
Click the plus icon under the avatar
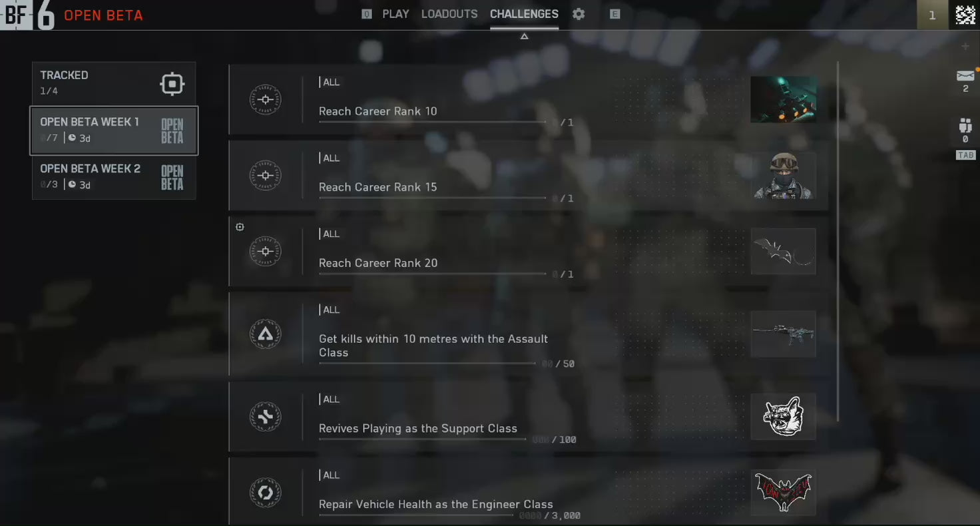965,47
